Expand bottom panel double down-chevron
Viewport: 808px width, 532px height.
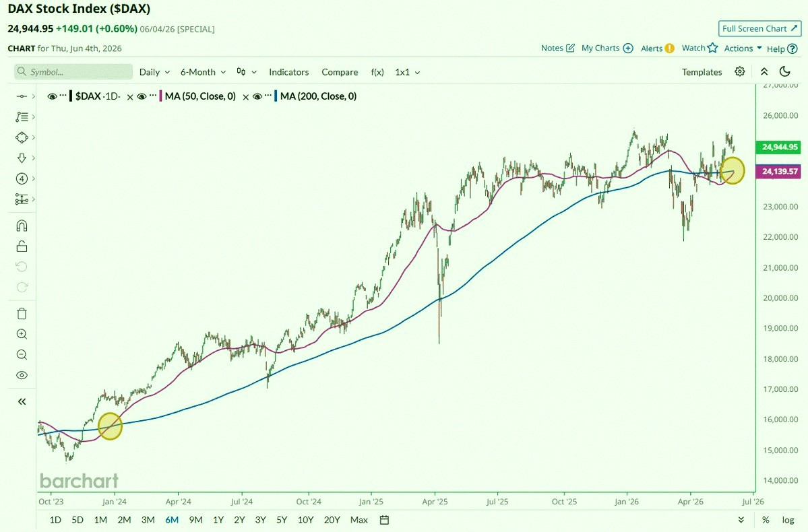click(x=741, y=520)
